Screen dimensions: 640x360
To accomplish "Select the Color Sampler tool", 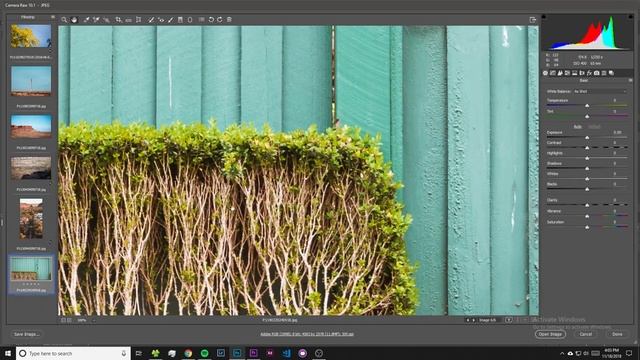I will [x=96, y=20].
